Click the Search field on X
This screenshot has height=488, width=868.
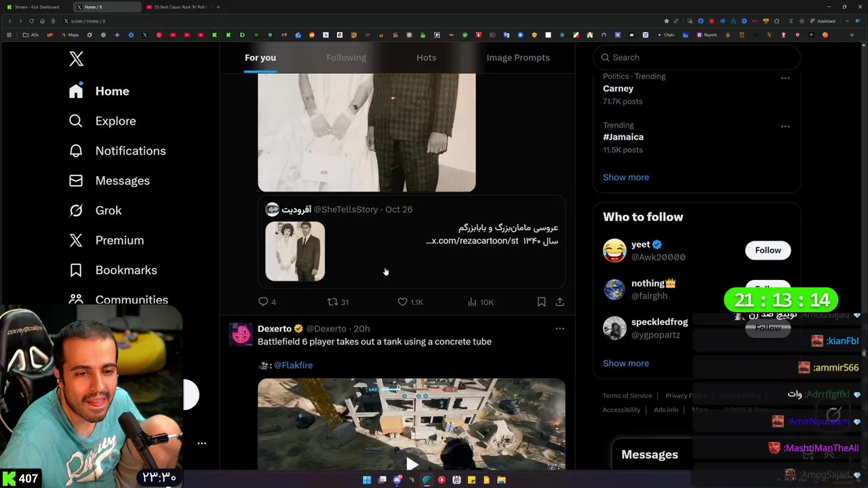tap(697, 58)
